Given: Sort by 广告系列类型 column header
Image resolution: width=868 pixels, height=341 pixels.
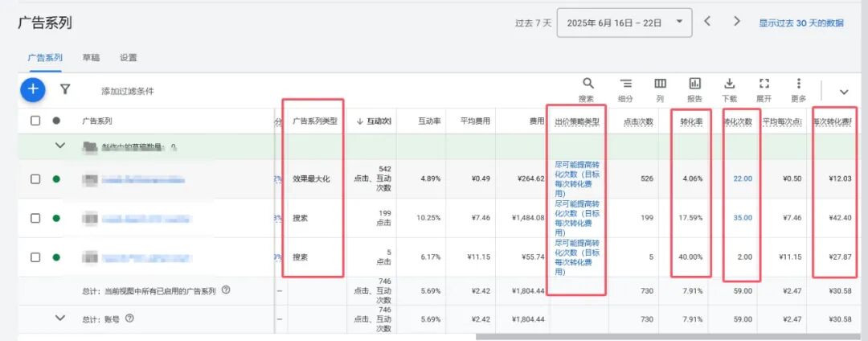Looking at the screenshot, I should pyautogui.click(x=315, y=121).
